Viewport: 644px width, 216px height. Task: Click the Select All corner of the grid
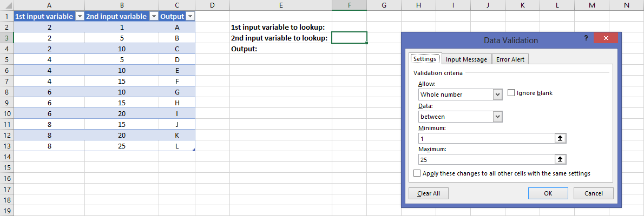pos(7,5)
